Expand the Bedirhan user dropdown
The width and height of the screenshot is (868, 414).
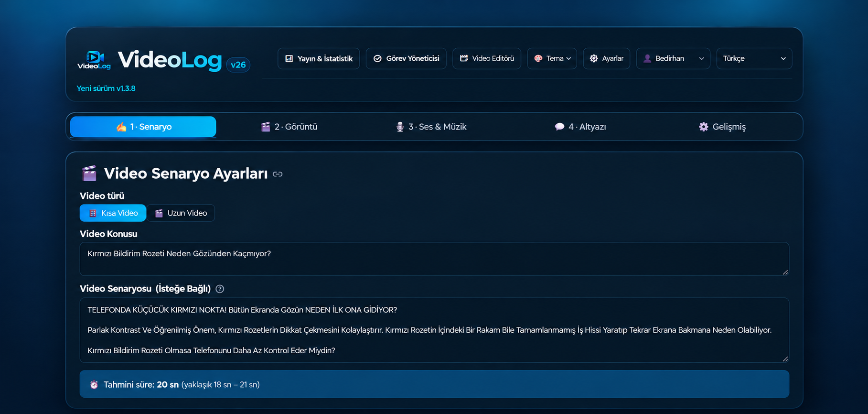tap(674, 58)
